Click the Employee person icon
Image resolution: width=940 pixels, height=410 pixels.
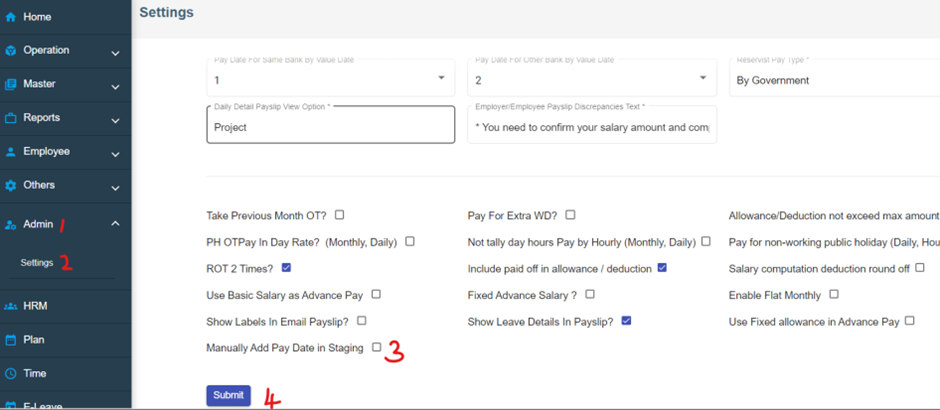coord(11,152)
